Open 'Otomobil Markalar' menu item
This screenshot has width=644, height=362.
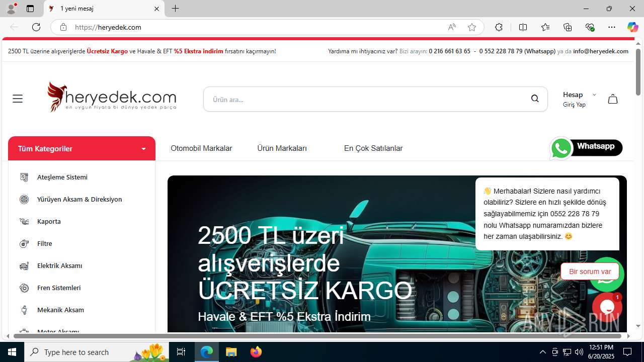pos(201,148)
